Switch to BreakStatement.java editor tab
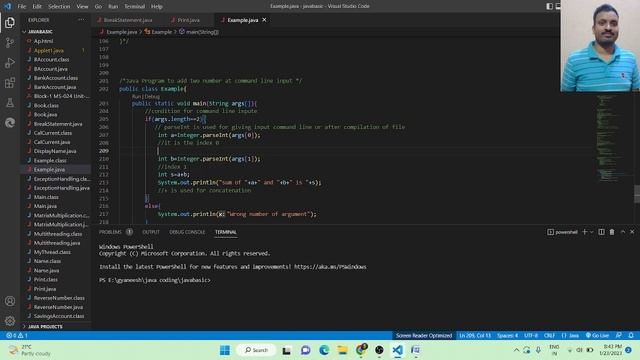The width and height of the screenshot is (640, 360). [x=128, y=20]
